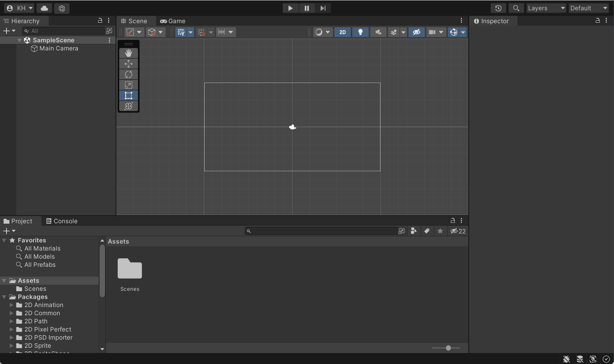This screenshot has height=364, width=614.
Task: Open Project search picker icon
Action: [402, 231]
